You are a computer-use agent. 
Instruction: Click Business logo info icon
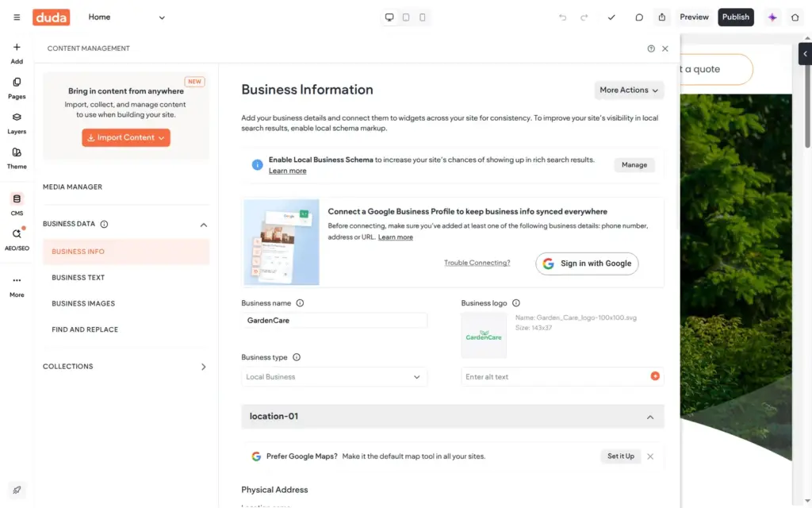tap(515, 302)
